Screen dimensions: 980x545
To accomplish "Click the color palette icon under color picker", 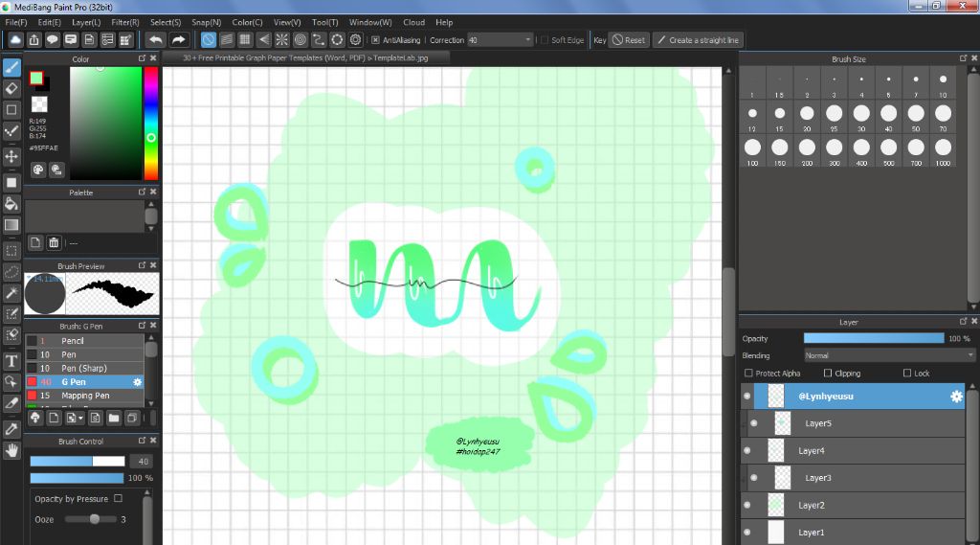I will (x=38, y=170).
